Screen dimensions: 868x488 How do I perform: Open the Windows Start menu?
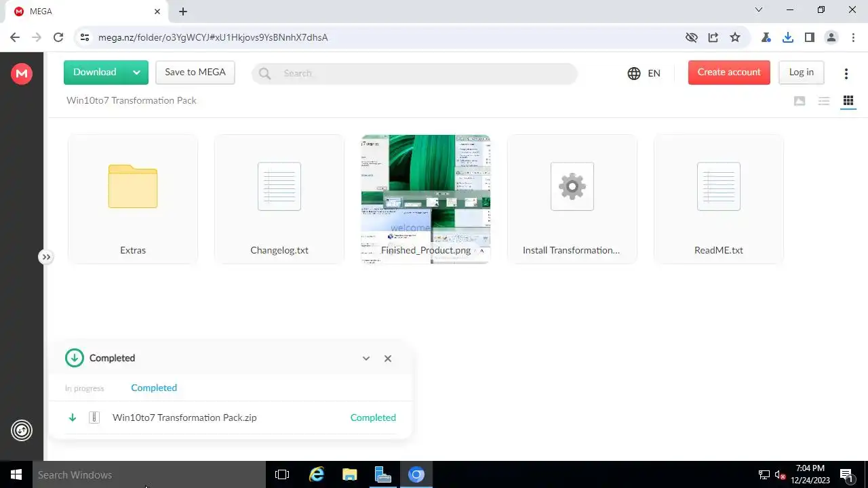pos(16,474)
